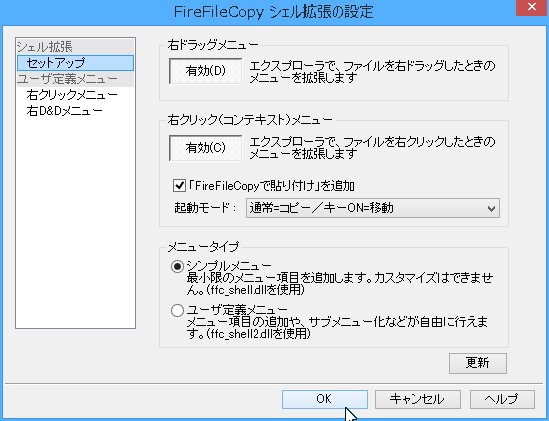Click the ユーザ定義メニュー description text

click(337, 327)
